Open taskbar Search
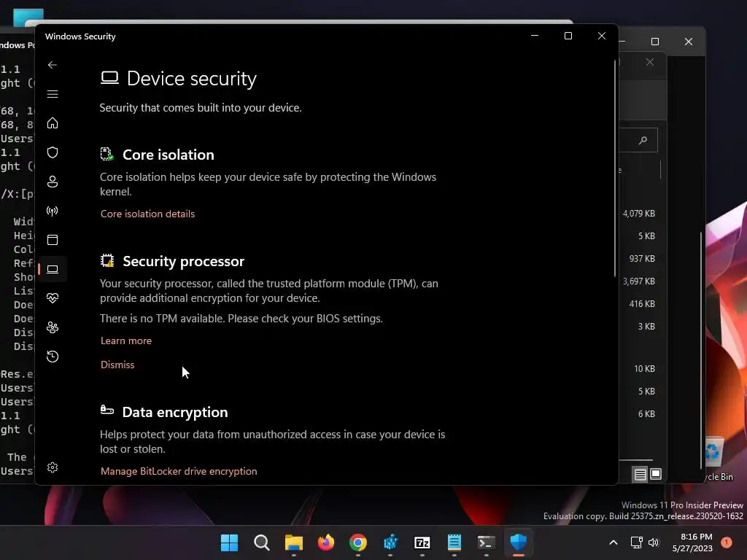Viewport: 747px width, 560px height. pos(262,542)
